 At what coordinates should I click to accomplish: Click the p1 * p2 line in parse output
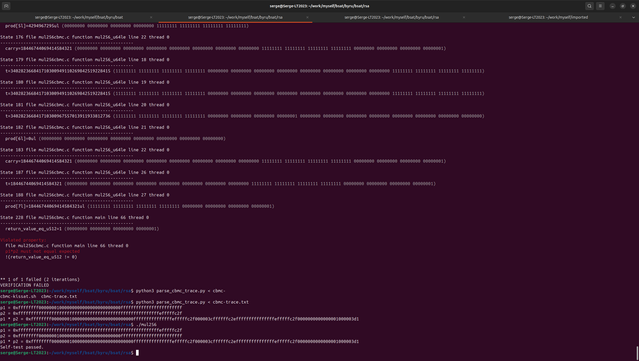179,319
